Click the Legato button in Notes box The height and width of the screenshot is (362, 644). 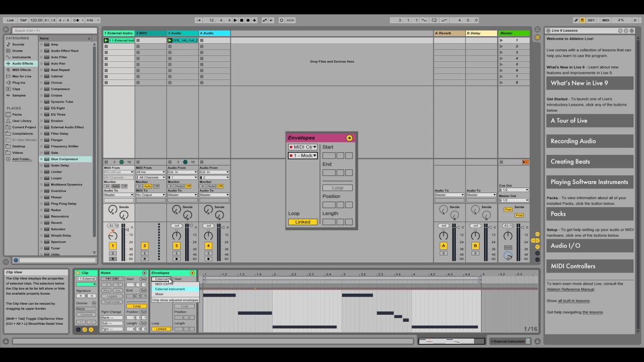pyautogui.click(x=112, y=296)
